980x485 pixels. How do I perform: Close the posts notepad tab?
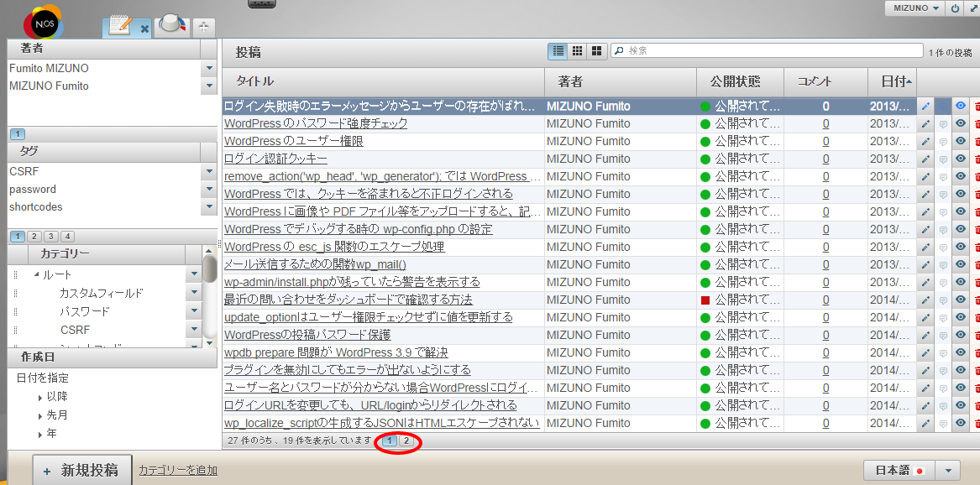(144, 28)
